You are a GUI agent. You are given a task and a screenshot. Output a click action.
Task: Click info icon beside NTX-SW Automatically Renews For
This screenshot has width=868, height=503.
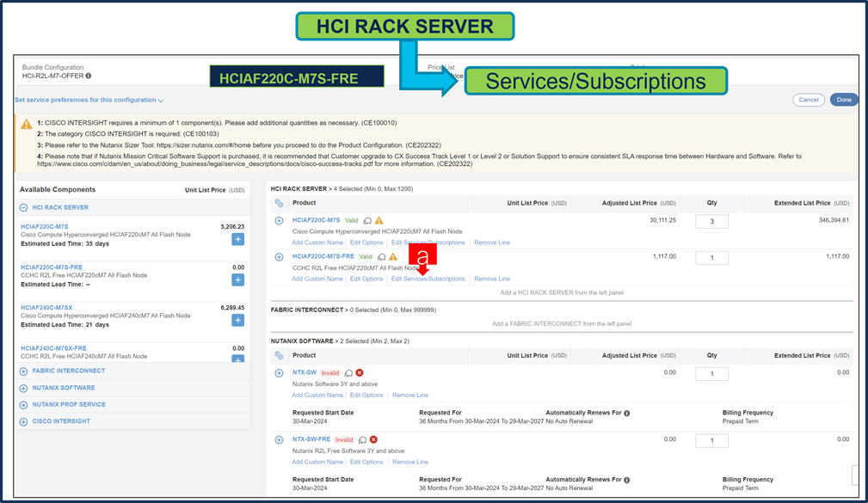(x=626, y=414)
